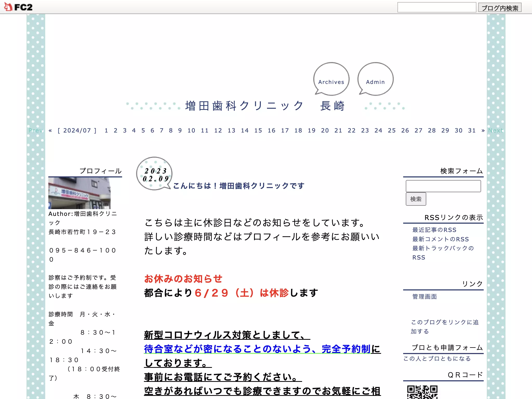
Task: Click the 2023 02.09 date bubble
Action: (154, 174)
